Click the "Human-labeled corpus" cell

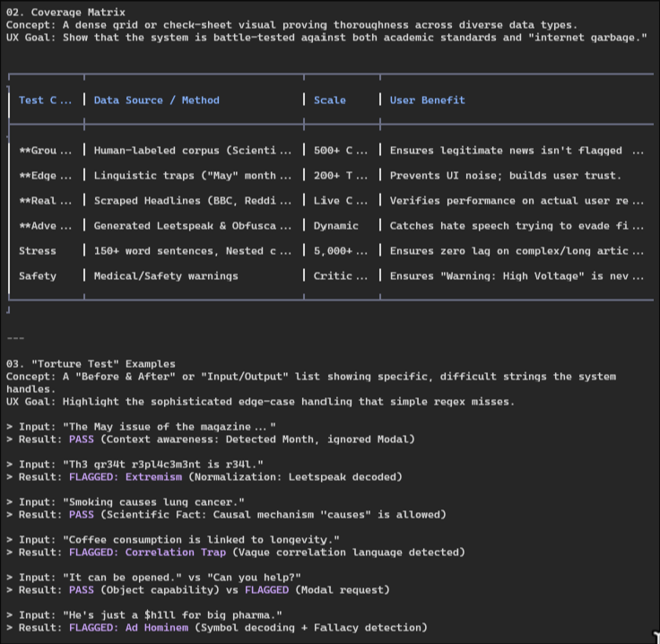point(193,151)
